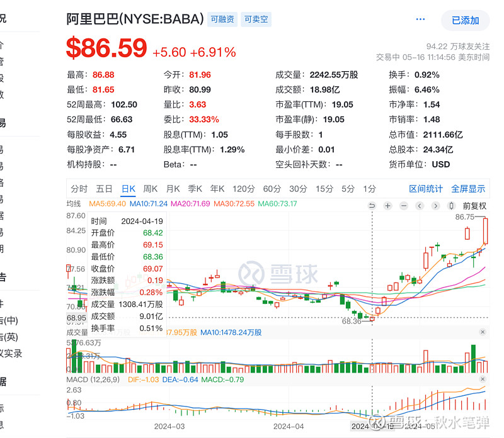Open the 前复权 adjustment dropdown
Viewport: 504px width, 438px height.
(474, 206)
